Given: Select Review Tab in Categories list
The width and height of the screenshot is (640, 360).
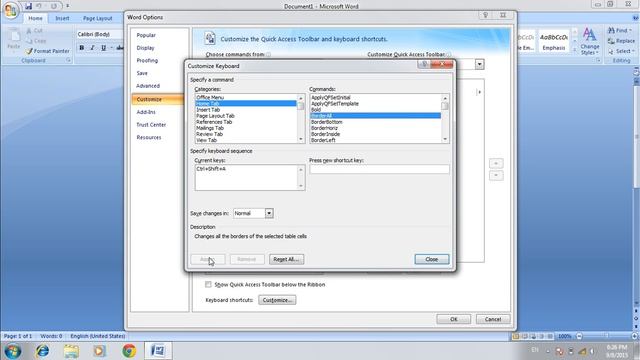Looking at the screenshot, I should coord(246,134).
